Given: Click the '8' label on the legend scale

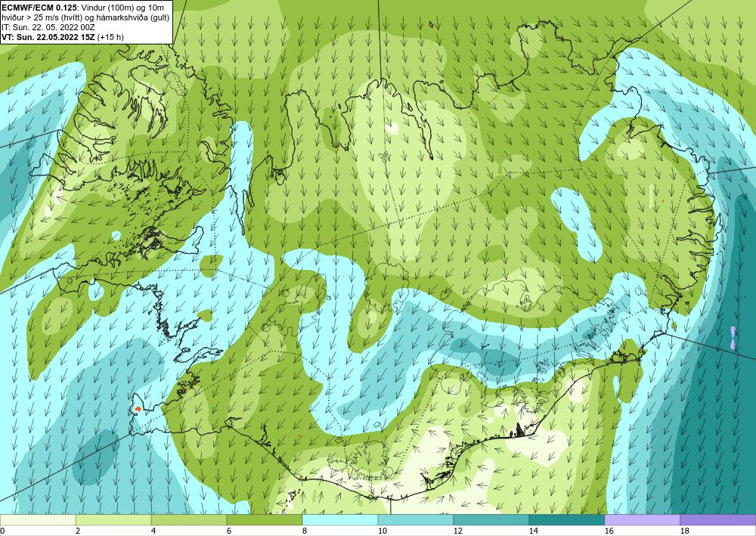Looking at the screenshot, I should pyautogui.click(x=305, y=531).
